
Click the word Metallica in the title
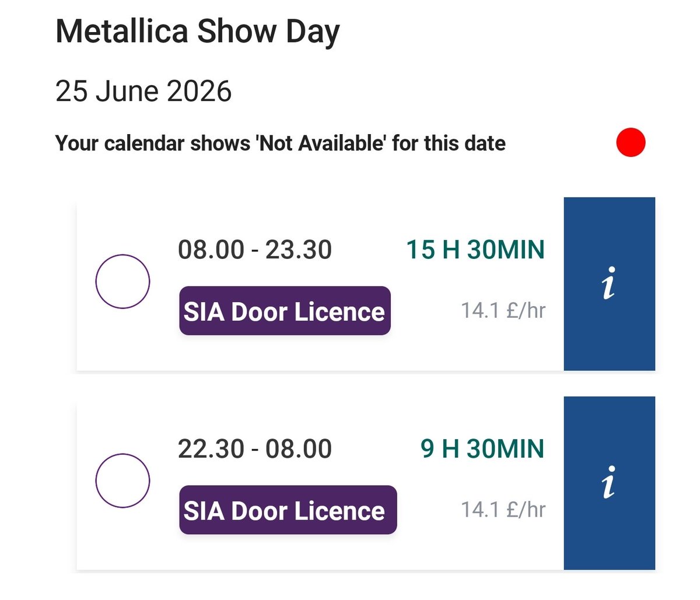[122, 30]
